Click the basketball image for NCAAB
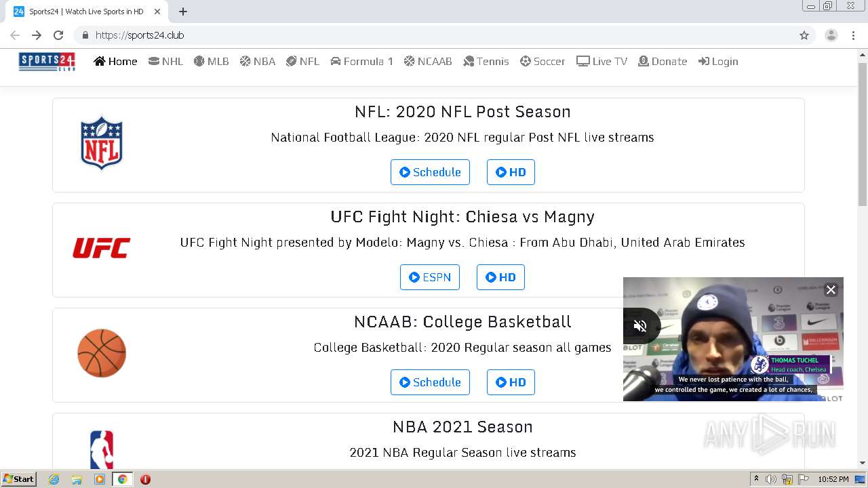Image resolution: width=868 pixels, height=488 pixels. click(x=102, y=353)
